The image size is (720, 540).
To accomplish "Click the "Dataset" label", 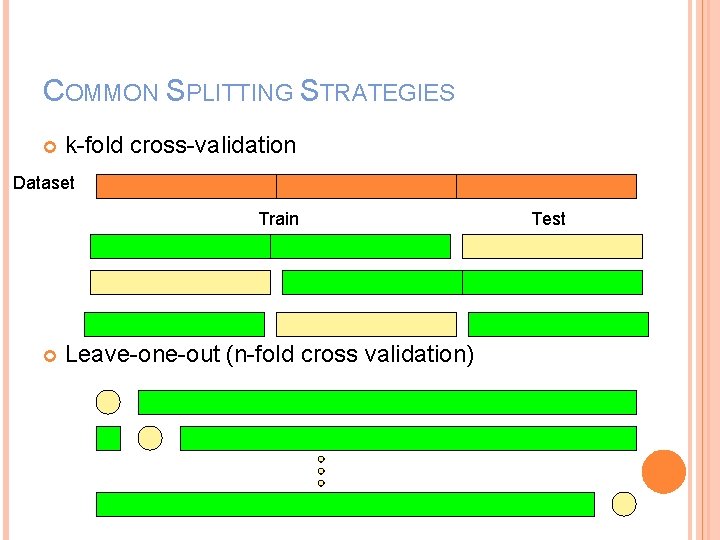I will coord(44,183).
